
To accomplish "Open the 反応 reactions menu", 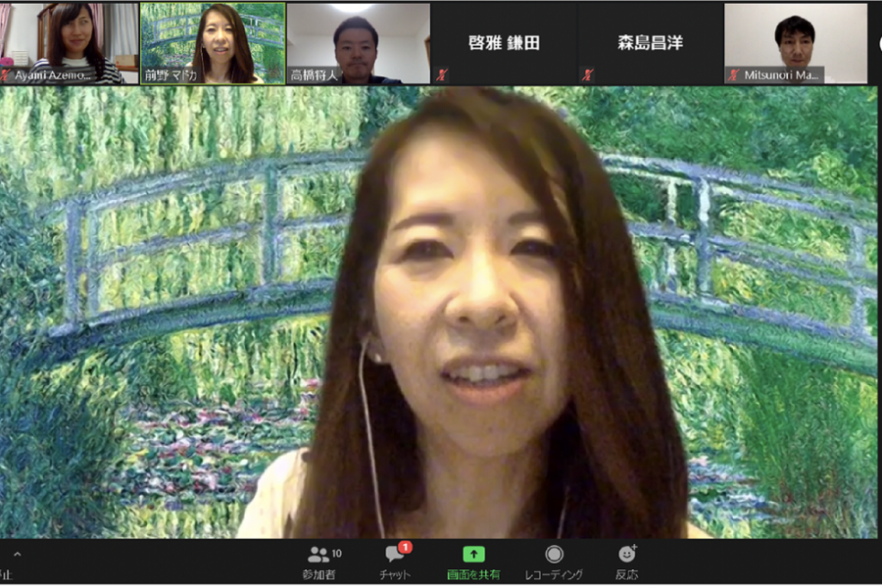I will pos(626,563).
